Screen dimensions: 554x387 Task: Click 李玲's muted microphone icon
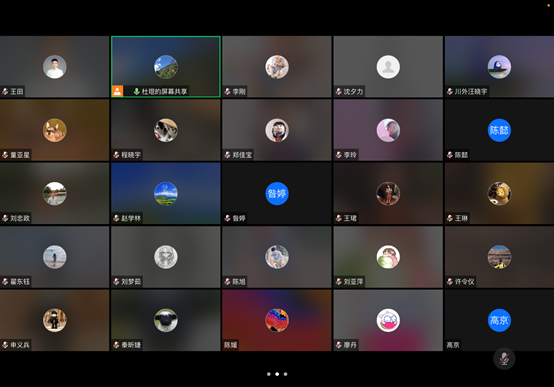click(x=339, y=155)
